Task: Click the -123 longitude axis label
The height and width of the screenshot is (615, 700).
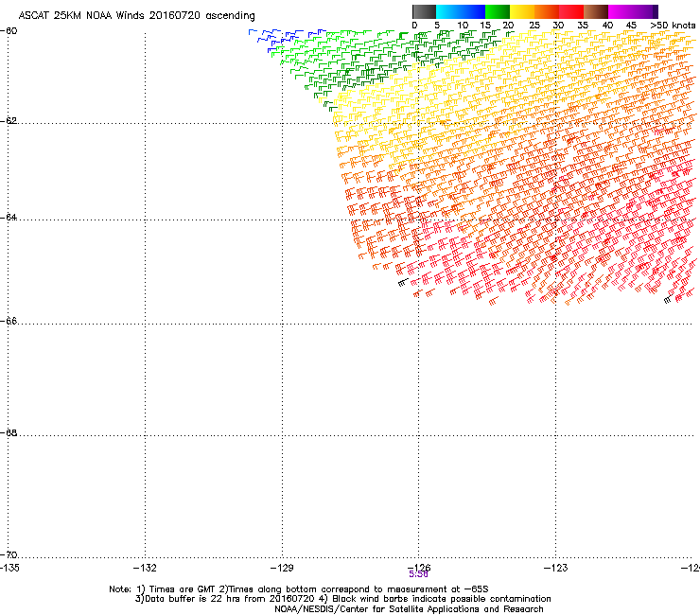Action: (x=556, y=568)
